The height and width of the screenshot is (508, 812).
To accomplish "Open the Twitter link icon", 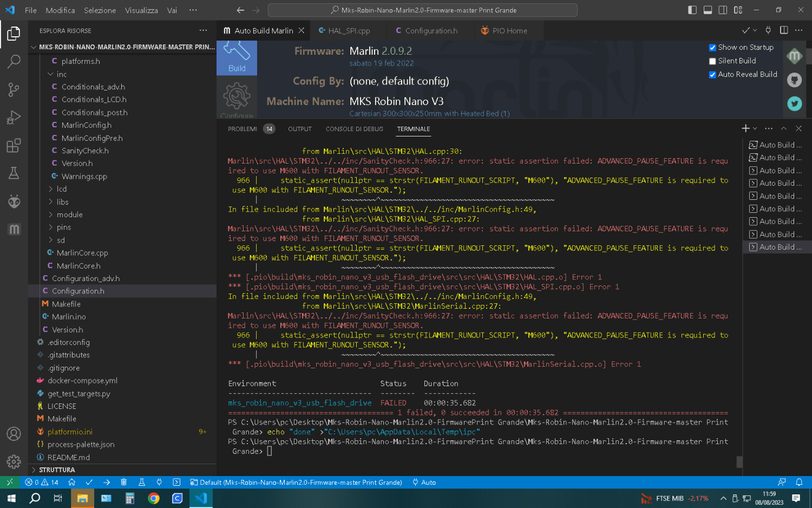I will click(x=794, y=104).
